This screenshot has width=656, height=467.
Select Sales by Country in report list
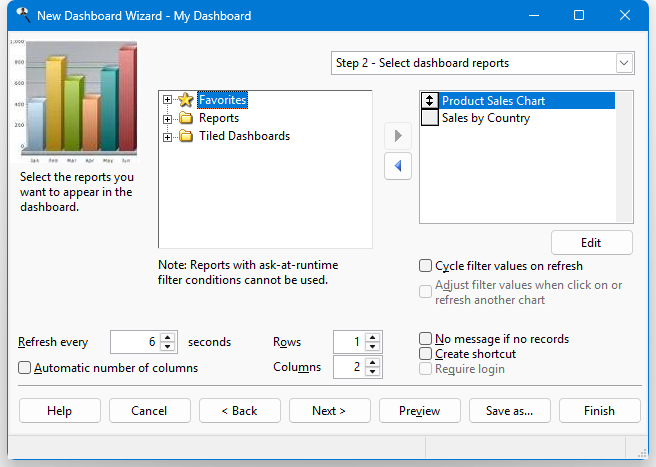[x=486, y=118]
